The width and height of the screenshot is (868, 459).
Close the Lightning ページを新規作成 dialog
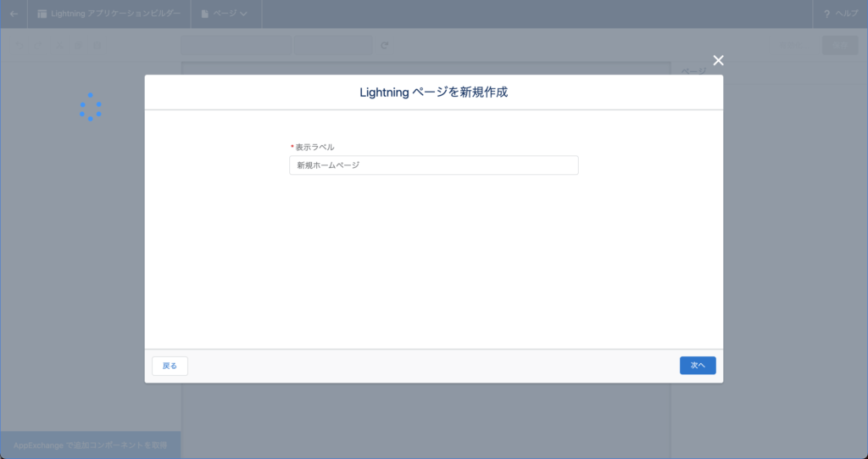(x=718, y=60)
